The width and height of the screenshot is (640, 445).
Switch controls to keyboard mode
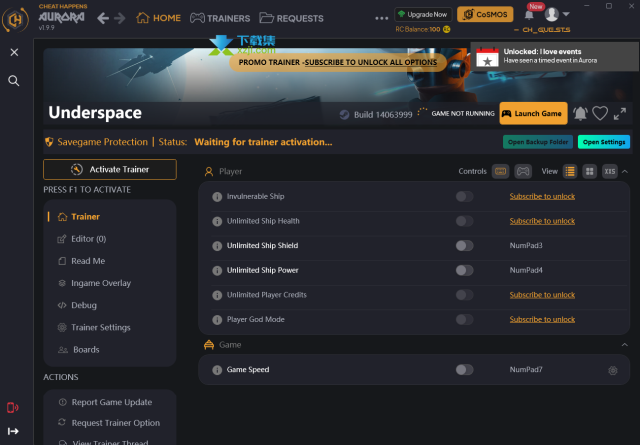point(500,171)
